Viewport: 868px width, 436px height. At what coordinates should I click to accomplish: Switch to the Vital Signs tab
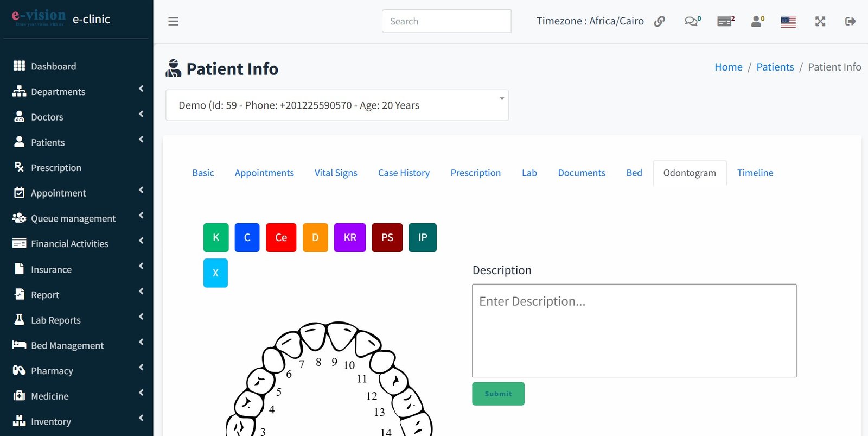pos(336,173)
